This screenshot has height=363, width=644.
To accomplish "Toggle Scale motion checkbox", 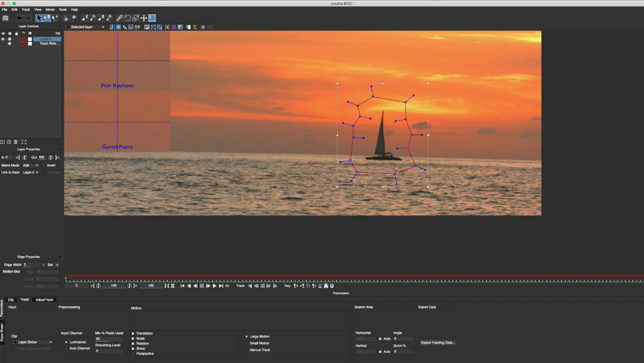I will [133, 338].
